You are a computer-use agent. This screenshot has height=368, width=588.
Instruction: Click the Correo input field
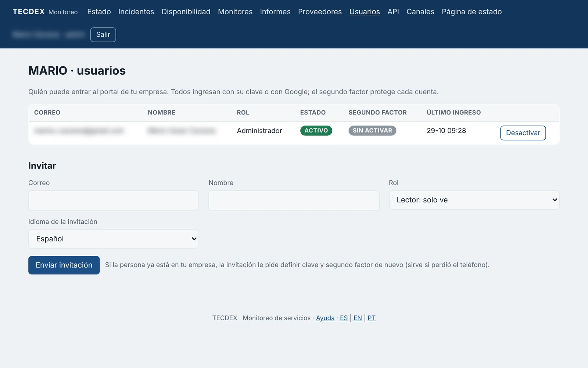point(114,201)
